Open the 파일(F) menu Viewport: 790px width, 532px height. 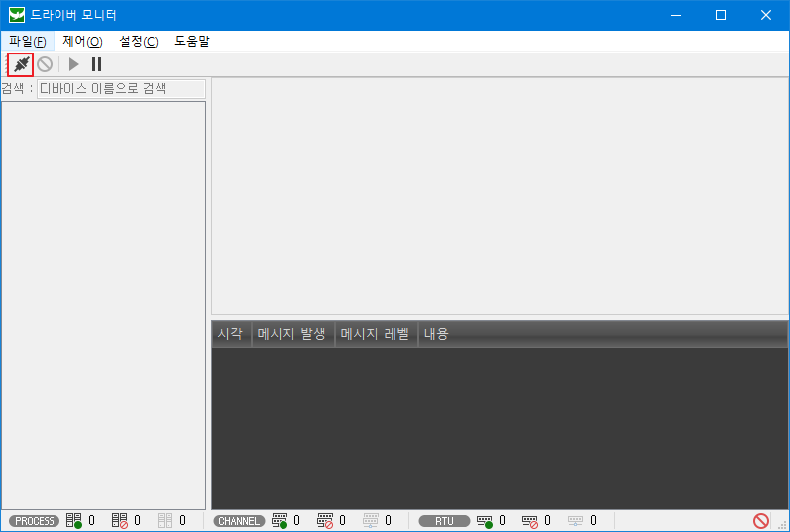point(27,41)
